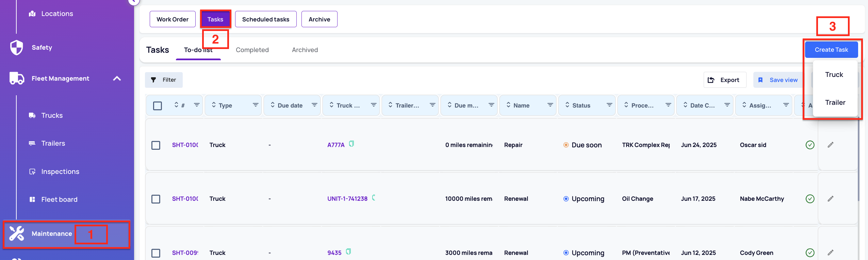Open the Name column filter menu
This screenshot has width=868, height=260.
tap(550, 105)
